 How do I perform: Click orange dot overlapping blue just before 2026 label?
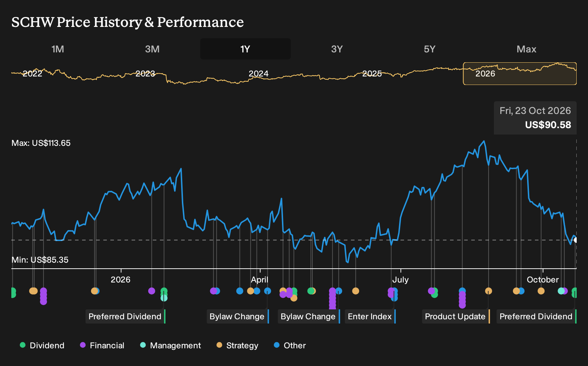click(94, 291)
